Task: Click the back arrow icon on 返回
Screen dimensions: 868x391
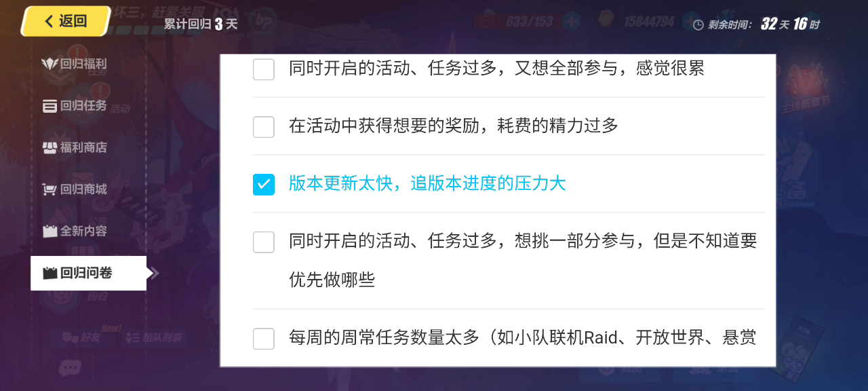Action: click(49, 22)
